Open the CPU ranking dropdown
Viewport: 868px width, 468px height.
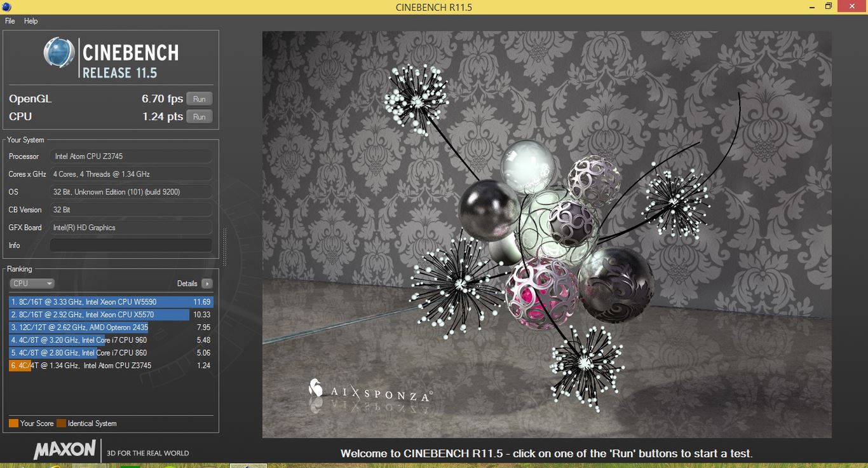[x=32, y=284]
